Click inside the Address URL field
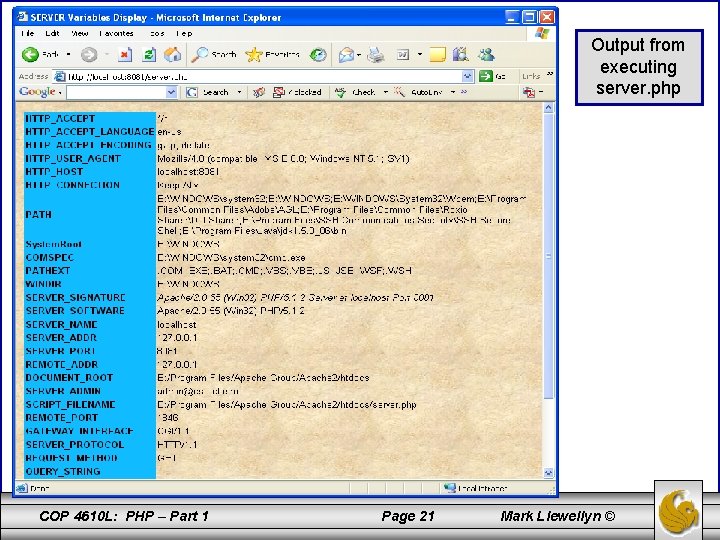720x540 pixels. click(x=264, y=76)
